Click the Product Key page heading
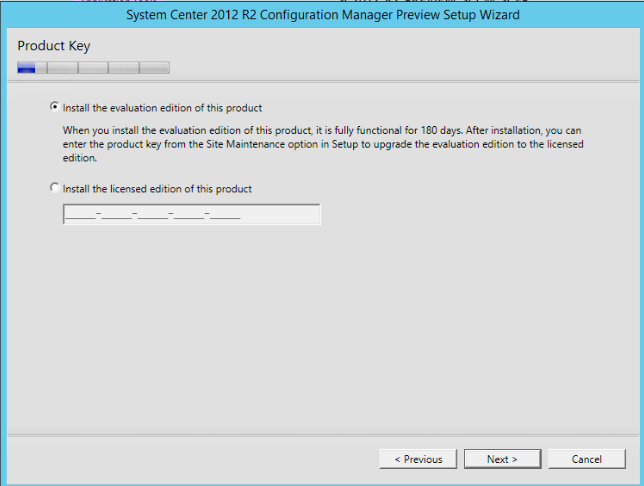This screenshot has width=644, height=486. tap(54, 47)
